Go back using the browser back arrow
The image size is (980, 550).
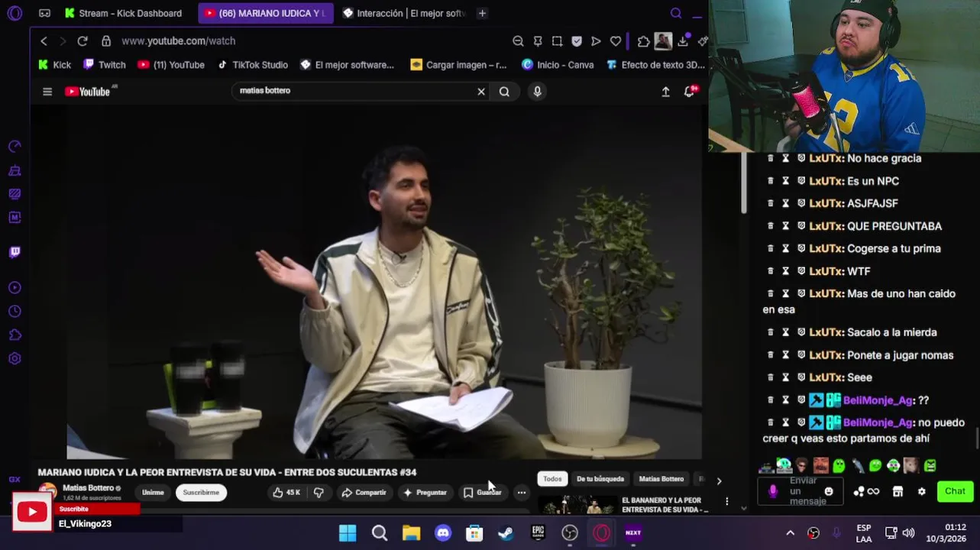(x=44, y=40)
